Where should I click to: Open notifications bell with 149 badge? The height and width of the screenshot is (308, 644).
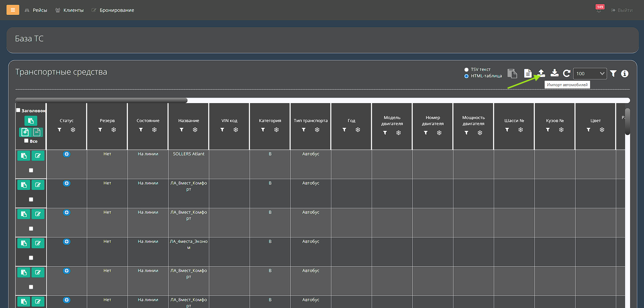click(599, 10)
